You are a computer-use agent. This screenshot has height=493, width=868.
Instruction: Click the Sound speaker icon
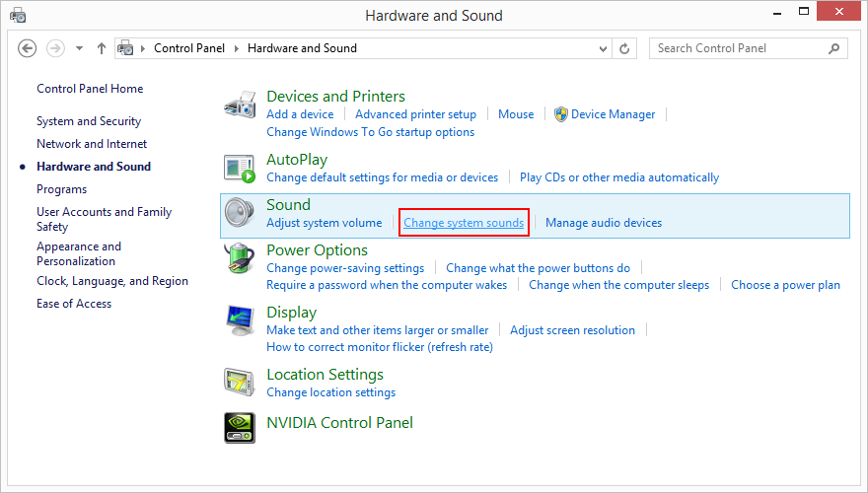click(x=240, y=213)
